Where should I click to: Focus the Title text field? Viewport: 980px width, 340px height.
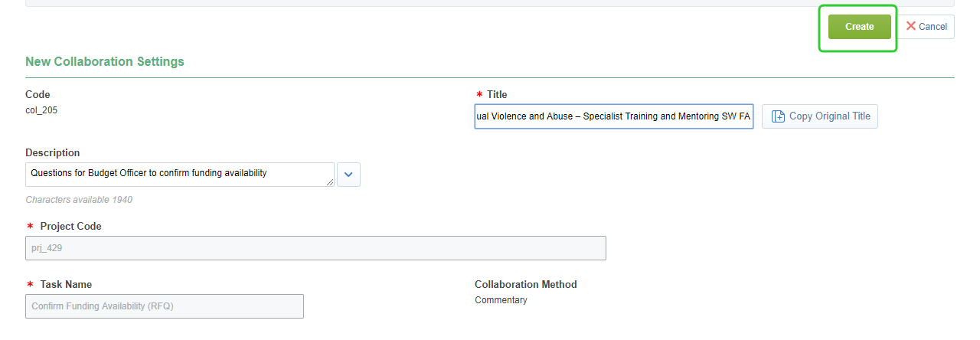613,116
